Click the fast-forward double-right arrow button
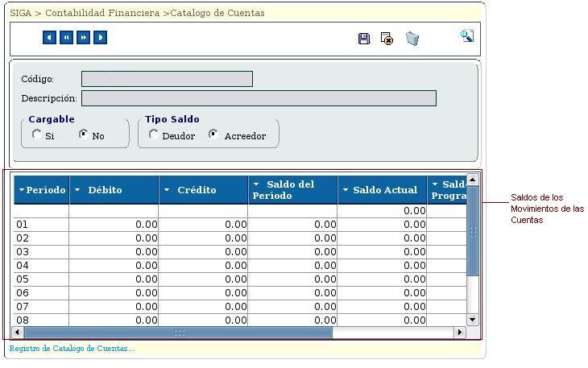 click(x=83, y=38)
